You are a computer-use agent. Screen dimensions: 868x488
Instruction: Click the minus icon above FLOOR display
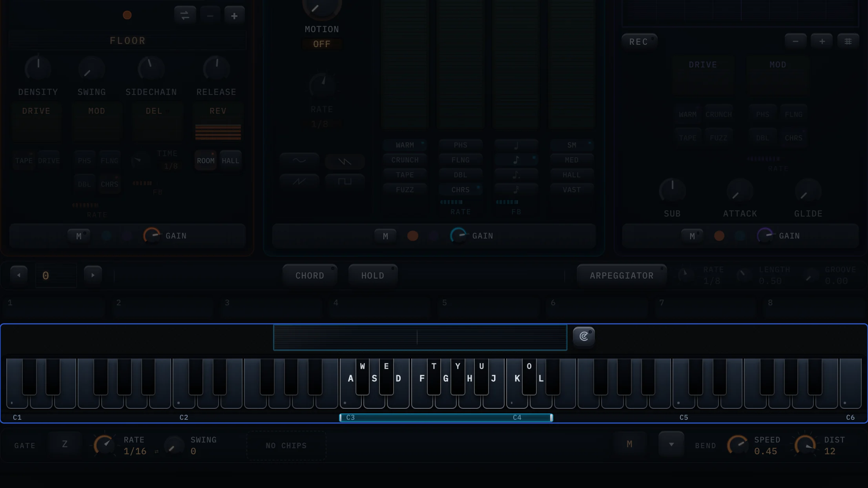point(210,16)
